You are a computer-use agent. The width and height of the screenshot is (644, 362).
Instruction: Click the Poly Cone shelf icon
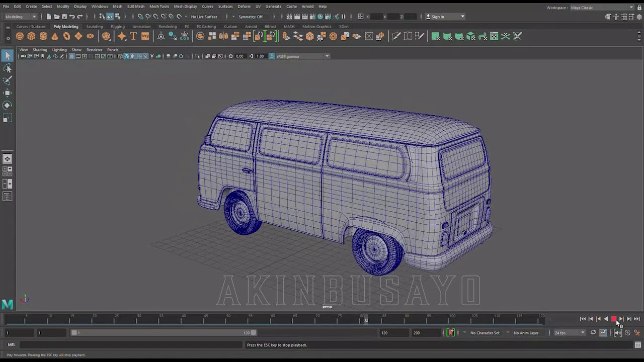point(55,36)
